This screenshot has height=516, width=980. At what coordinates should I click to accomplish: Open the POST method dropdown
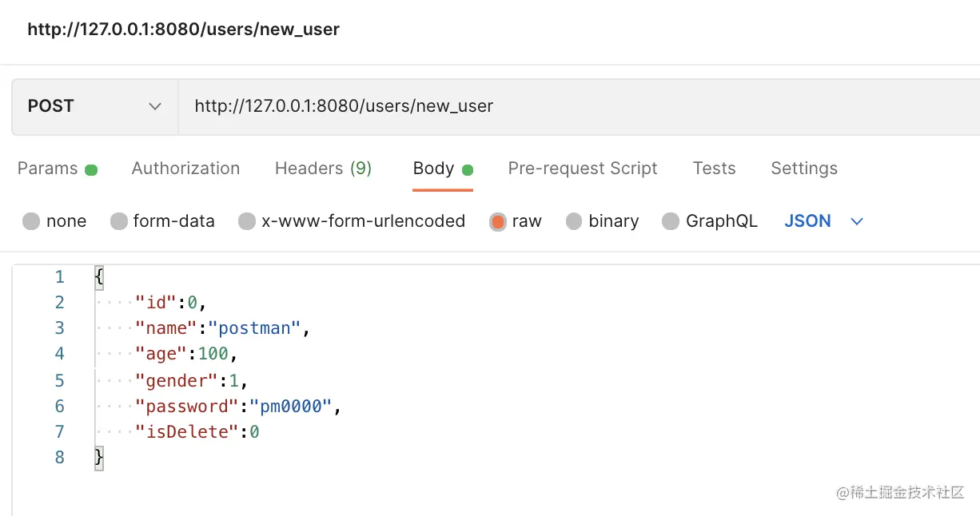[94, 106]
